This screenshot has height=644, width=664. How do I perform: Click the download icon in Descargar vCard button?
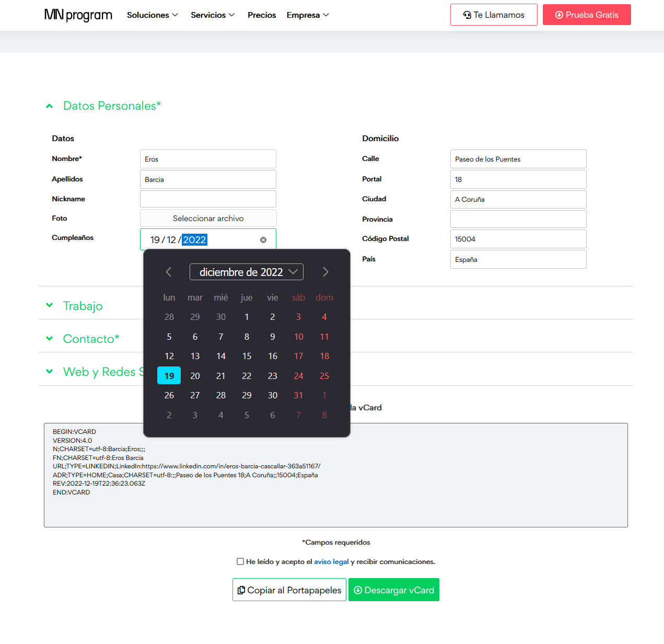(x=358, y=590)
